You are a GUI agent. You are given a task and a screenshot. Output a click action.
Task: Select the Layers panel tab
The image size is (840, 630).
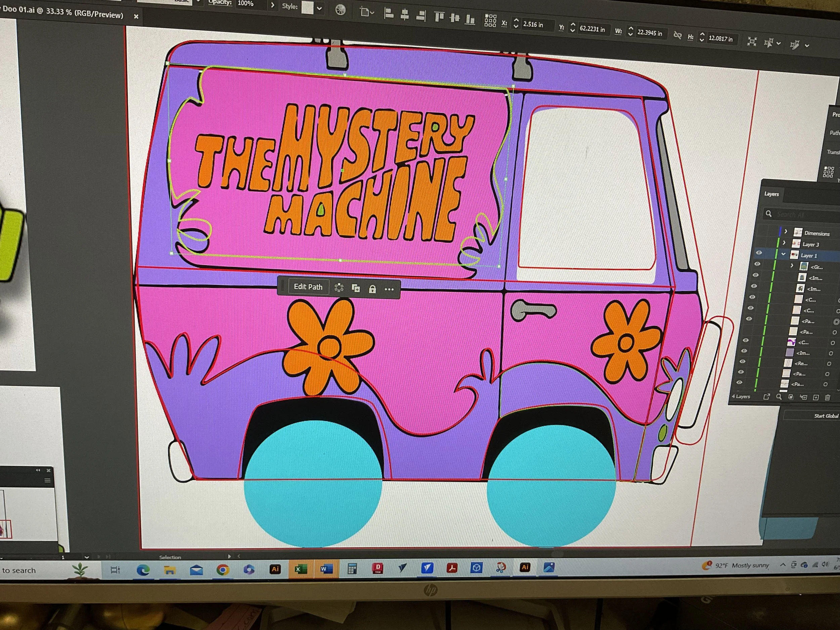click(x=771, y=194)
